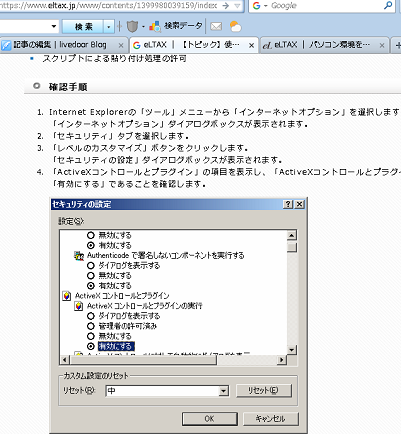Close the livedoor Blog tab
The width and height of the screenshot is (401, 434).
click(x=121, y=45)
